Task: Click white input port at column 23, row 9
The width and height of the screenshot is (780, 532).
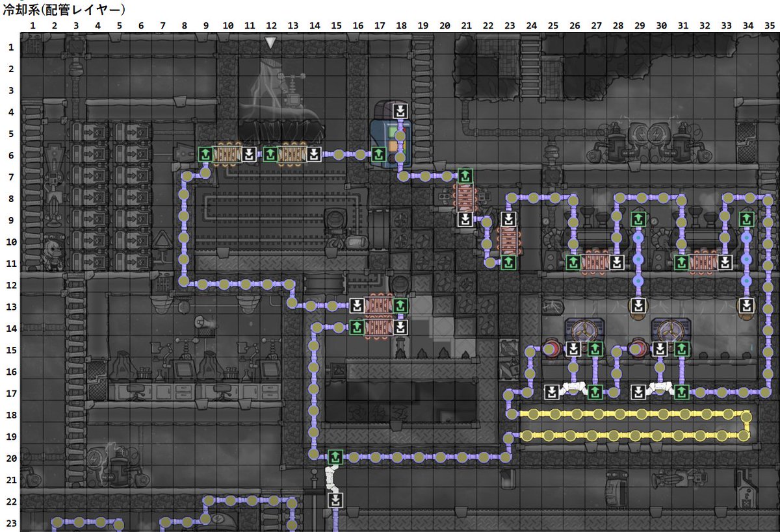Action: click(509, 219)
